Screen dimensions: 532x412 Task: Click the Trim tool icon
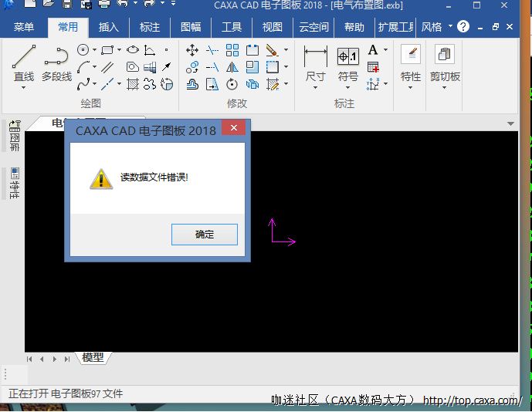(x=212, y=50)
